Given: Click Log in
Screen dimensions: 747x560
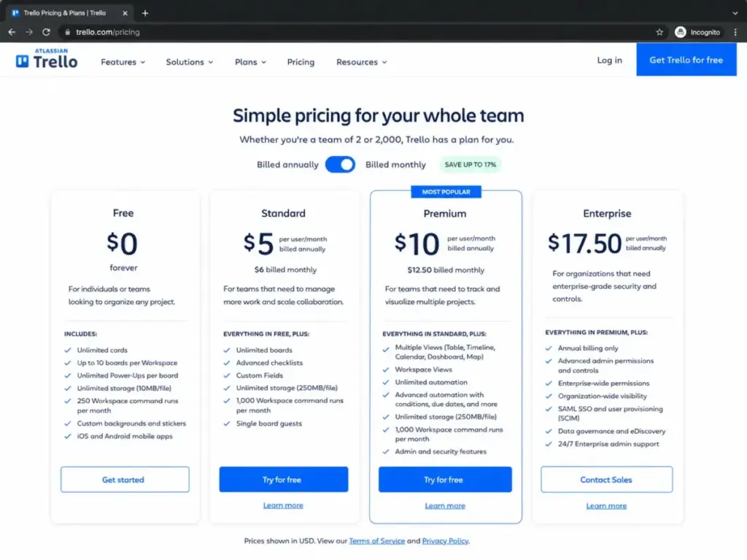Looking at the screenshot, I should coord(609,60).
